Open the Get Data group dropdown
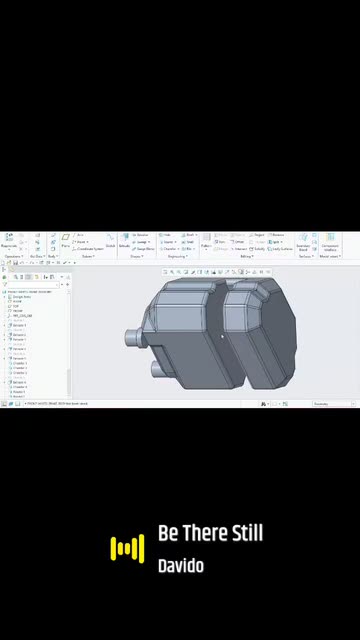 (x=37, y=256)
